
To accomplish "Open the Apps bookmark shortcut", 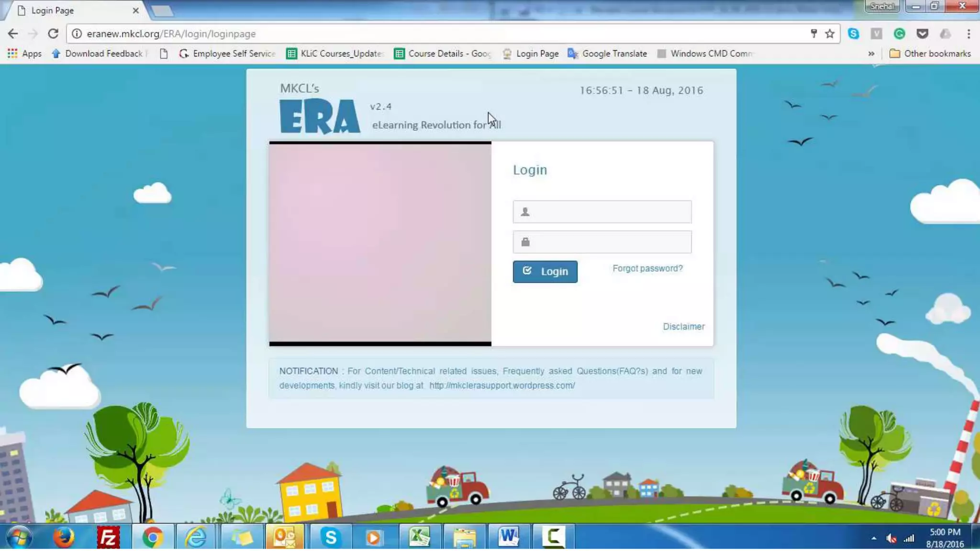I will point(24,54).
